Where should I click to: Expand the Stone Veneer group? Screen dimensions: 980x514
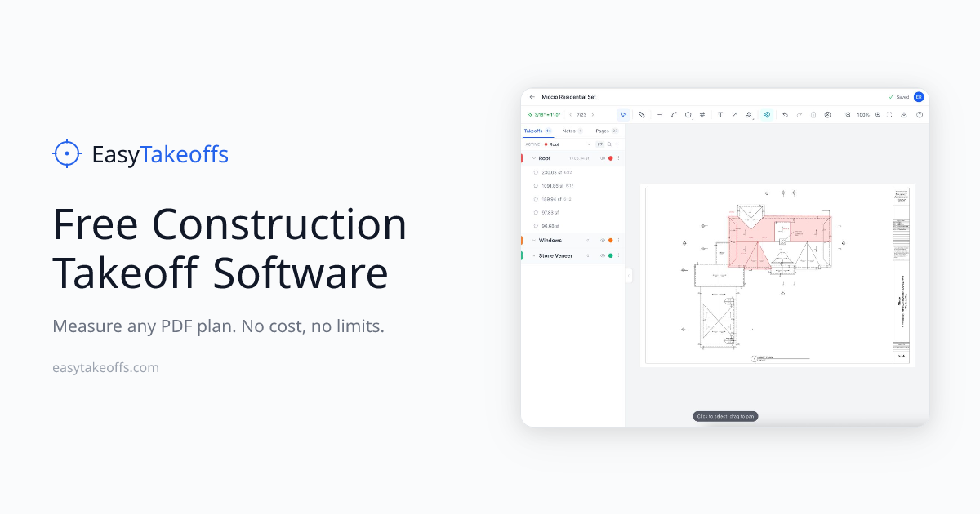533,256
